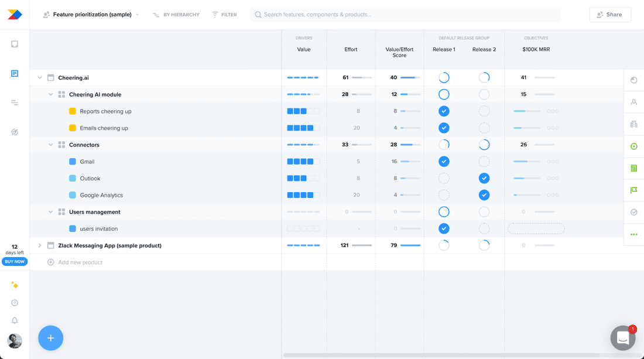Open the Portal icon in the left sidebar
Image resolution: width=644 pixels, height=359 pixels.
point(14,44)
